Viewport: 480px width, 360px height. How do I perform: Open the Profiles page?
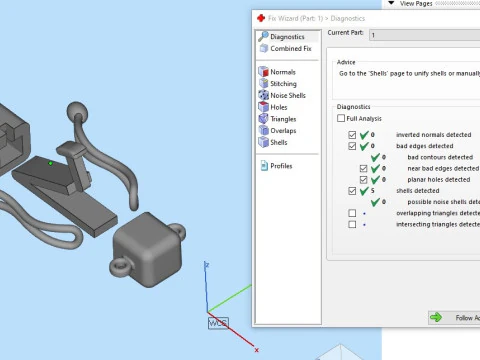click(x=276, y=166)
